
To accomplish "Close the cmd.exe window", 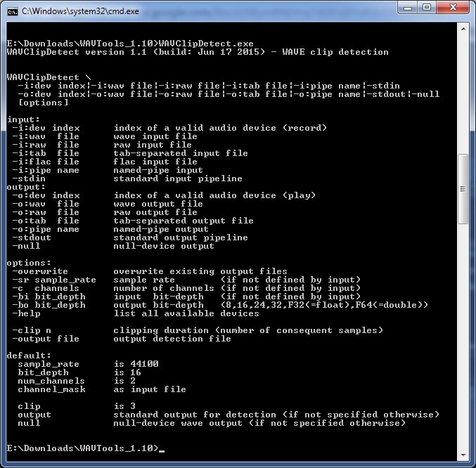I will pos(453,7).
